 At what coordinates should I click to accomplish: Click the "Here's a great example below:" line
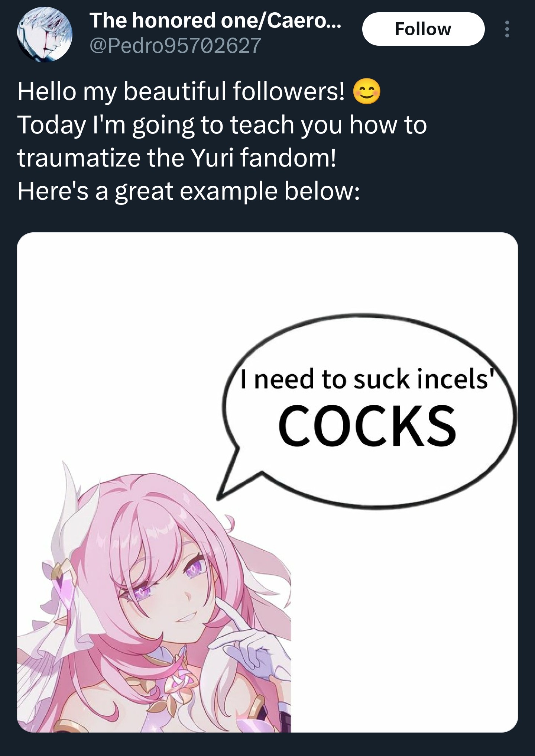[188, 191]
